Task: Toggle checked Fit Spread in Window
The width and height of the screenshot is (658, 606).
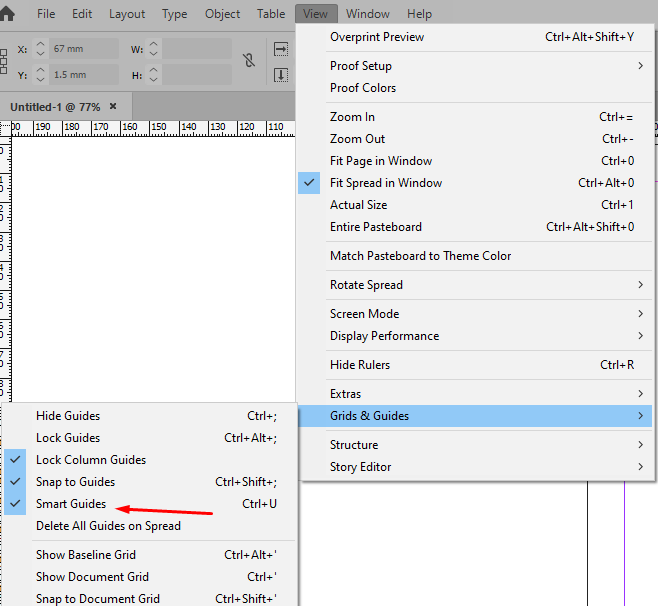Action: (475, 183)
